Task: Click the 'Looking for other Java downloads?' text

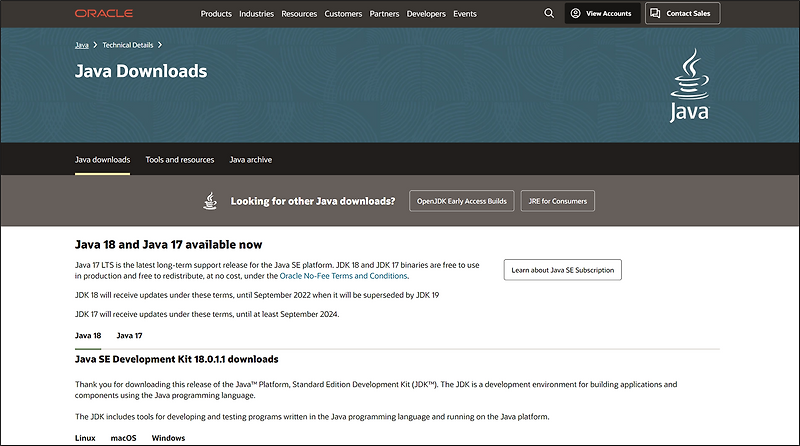Action: [x=313, y=201]
